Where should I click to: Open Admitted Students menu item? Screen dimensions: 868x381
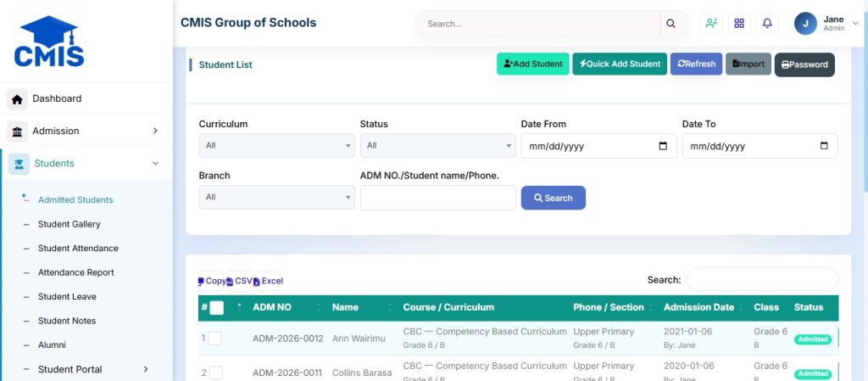click(75, 200)
